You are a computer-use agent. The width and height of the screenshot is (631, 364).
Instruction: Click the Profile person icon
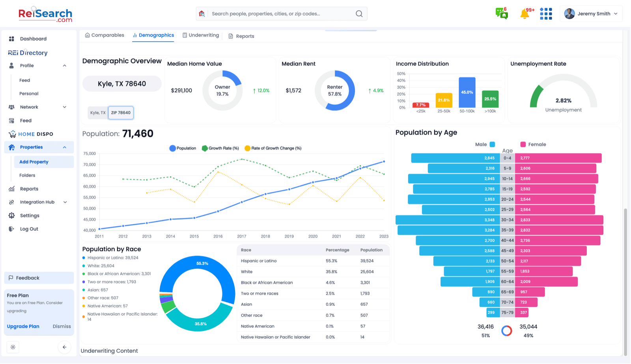click(11, 65)
